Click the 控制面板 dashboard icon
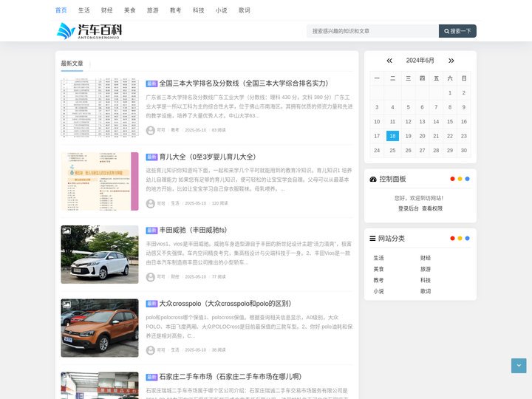532x399 pixels. pos(373,179)
